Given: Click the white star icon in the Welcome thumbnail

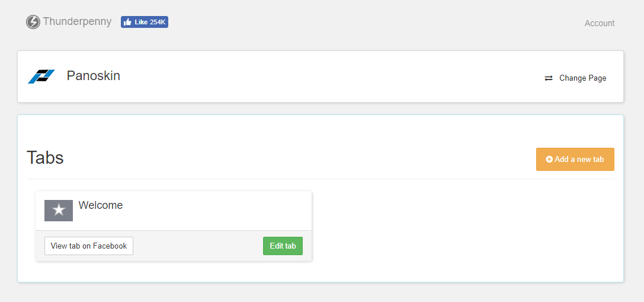Looking at the screenshot, I should pos(59,210).
